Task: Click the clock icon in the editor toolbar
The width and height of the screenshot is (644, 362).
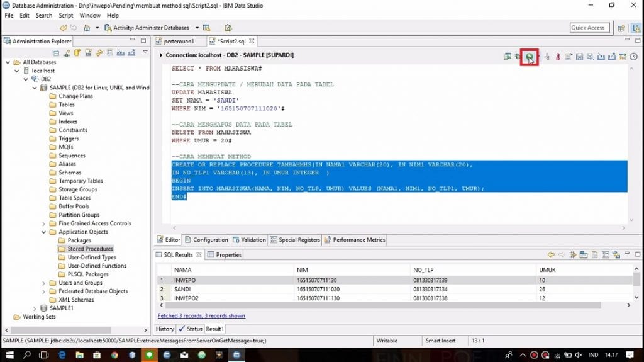Action: click(x=633, y=57)
